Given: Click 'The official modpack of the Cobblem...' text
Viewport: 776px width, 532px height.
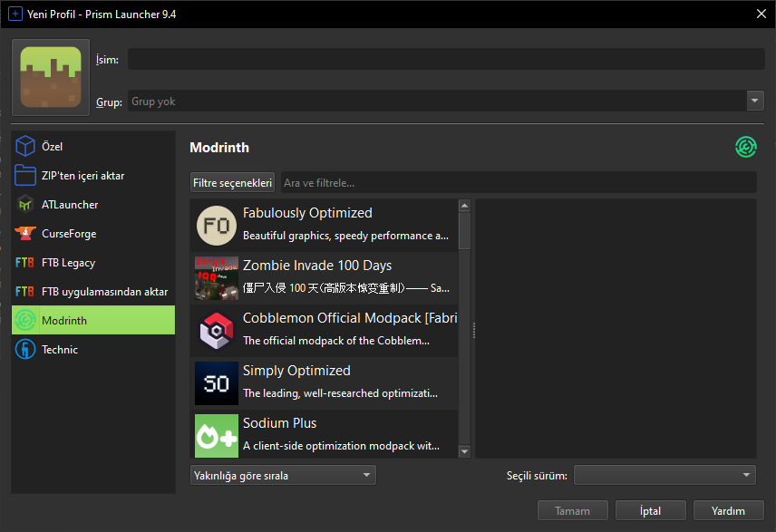Looking at the screenshot, I should (336, 341).
